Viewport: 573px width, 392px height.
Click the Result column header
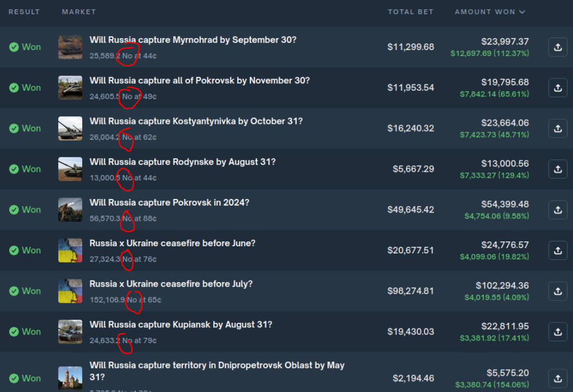tap(24, 12)
